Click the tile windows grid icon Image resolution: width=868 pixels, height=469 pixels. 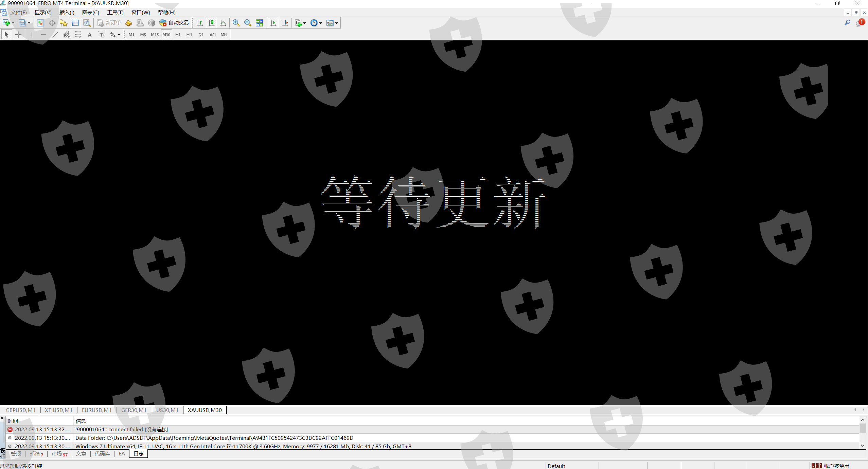(259, 23)
